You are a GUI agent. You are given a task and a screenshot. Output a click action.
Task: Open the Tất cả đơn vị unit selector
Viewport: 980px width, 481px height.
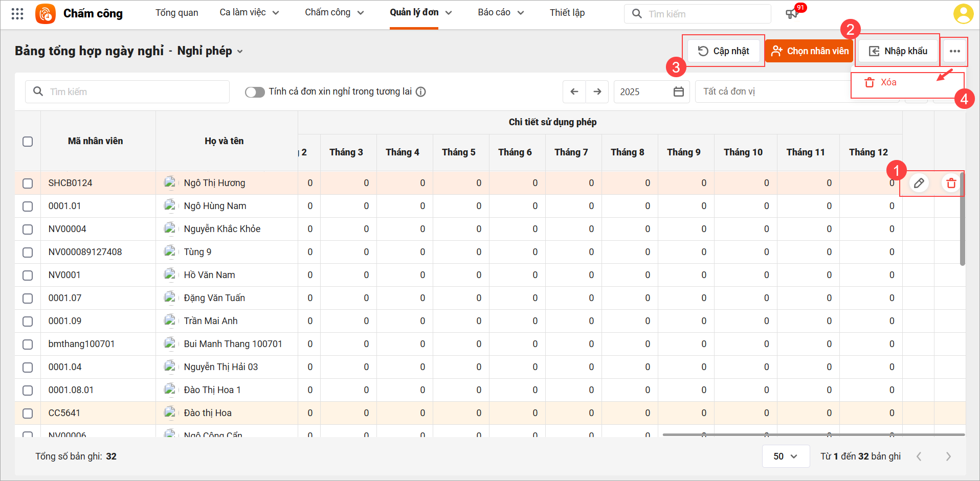click(772, 91)
